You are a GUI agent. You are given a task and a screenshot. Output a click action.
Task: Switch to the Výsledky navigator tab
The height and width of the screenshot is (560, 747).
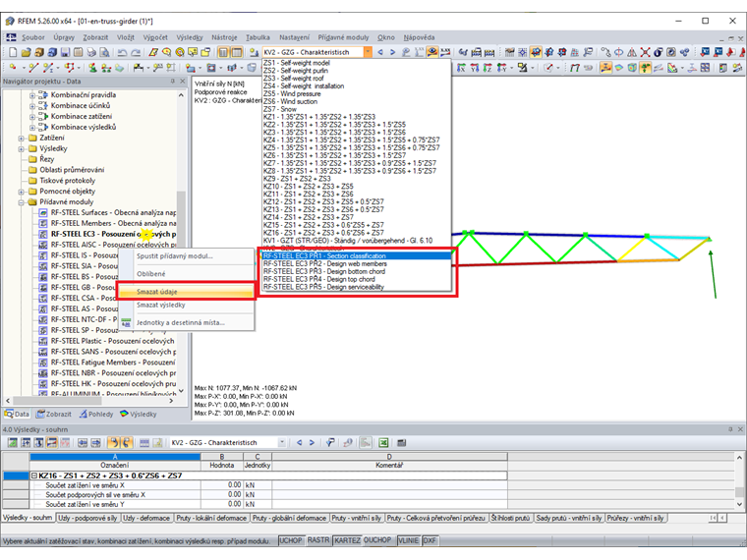click(139, 415)
